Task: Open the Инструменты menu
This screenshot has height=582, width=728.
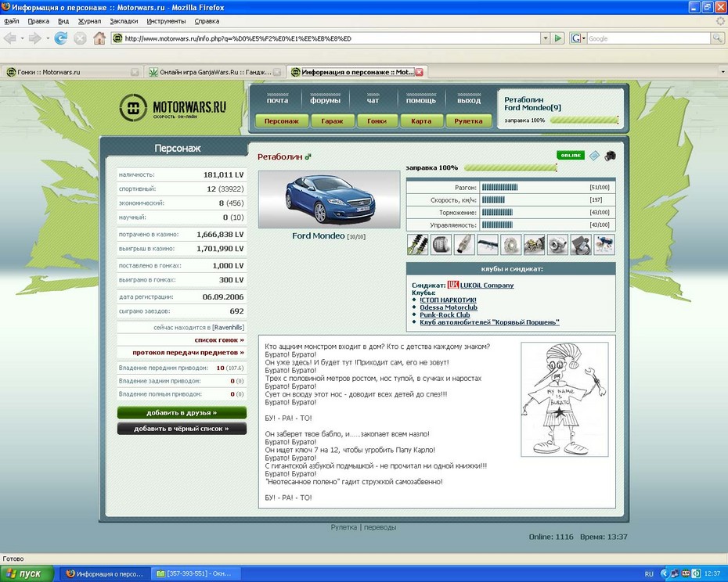Action: point(166,21)
